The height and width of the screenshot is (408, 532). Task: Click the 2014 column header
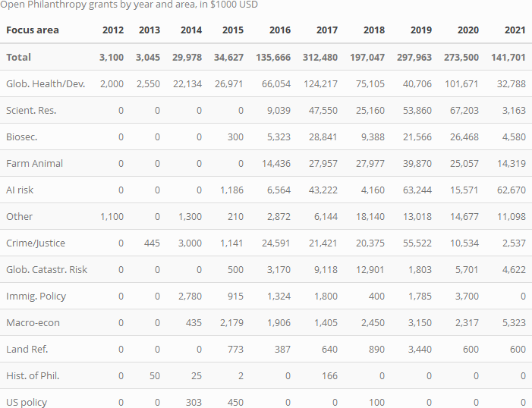pos(191,30)
